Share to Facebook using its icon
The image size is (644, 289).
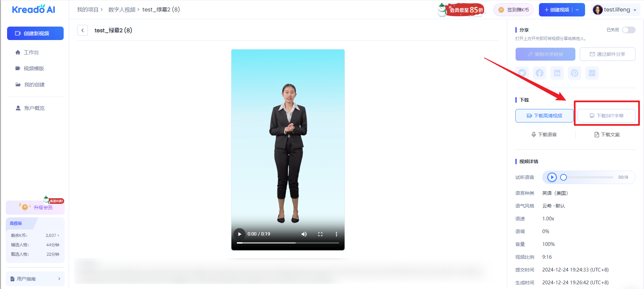tap(540, 73)
